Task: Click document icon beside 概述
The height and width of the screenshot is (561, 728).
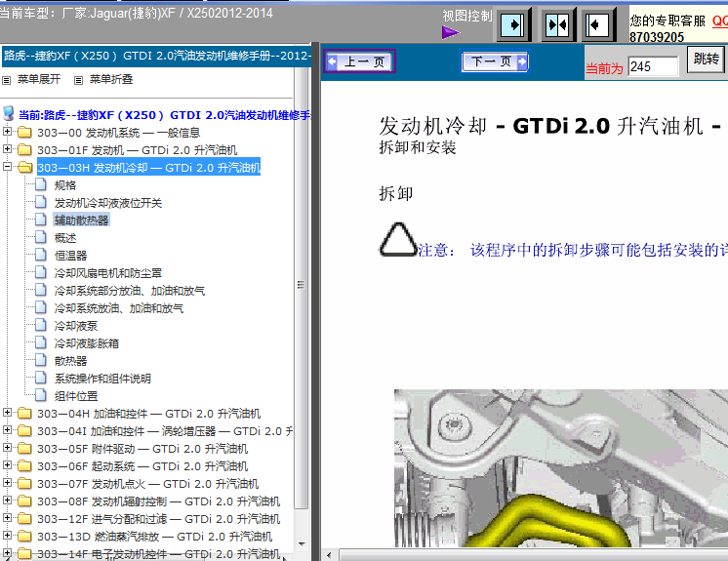Action: (41, 237)
